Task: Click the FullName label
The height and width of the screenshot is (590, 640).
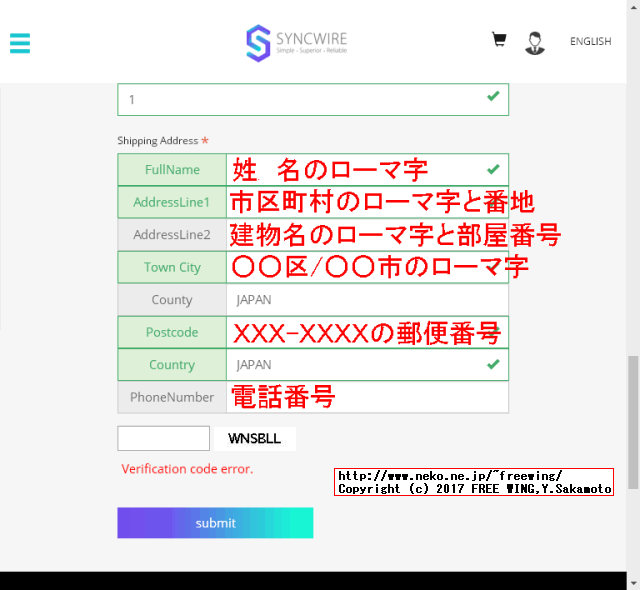Action: (172, 170)
